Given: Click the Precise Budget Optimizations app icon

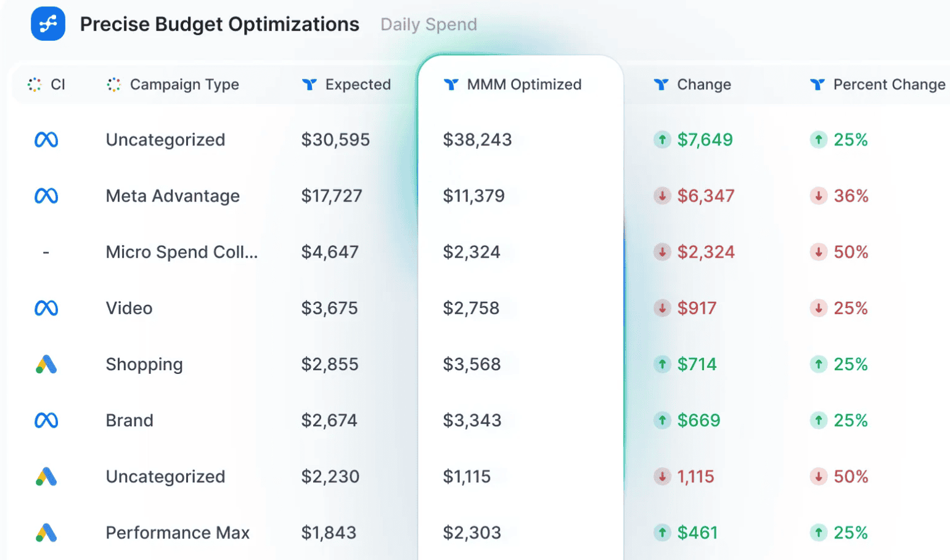Looking at the screenshot, I should pos(47,23).
